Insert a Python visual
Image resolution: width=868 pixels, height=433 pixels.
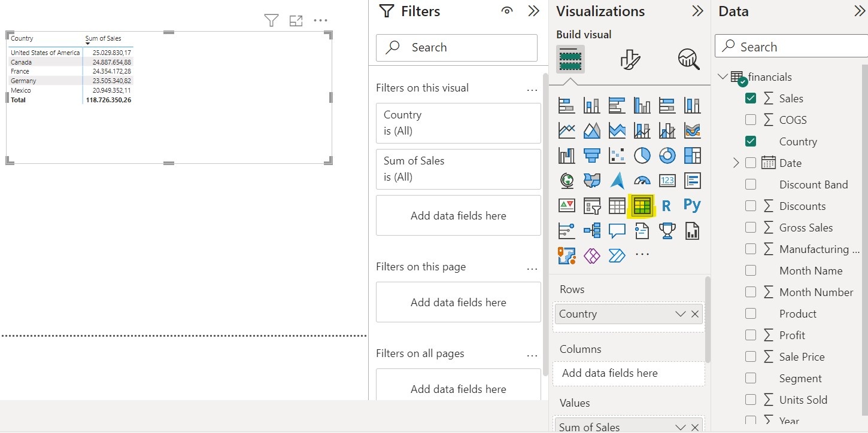click(x=692, y=205)
